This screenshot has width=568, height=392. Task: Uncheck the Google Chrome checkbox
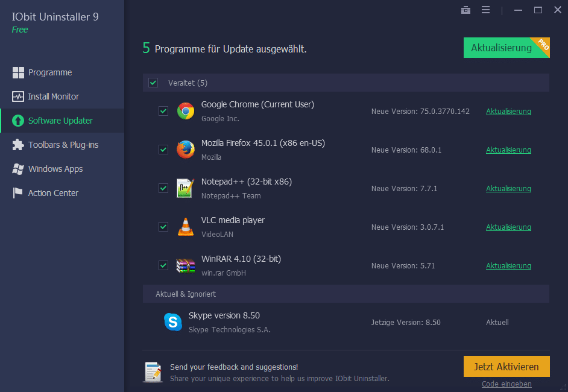click(163, 111)
